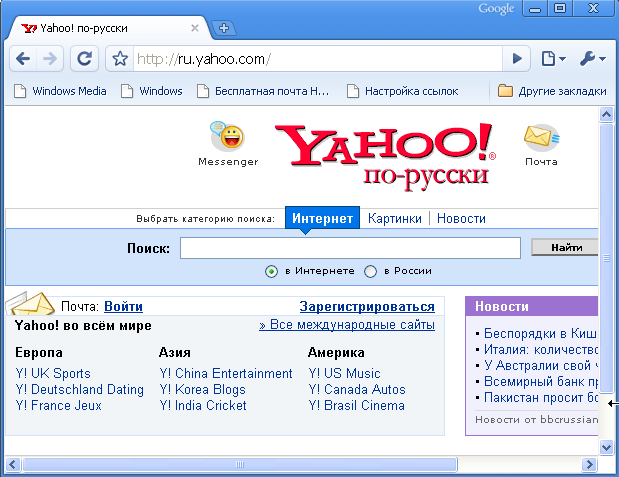Open the Пакистан просит news link

point(541,397)
